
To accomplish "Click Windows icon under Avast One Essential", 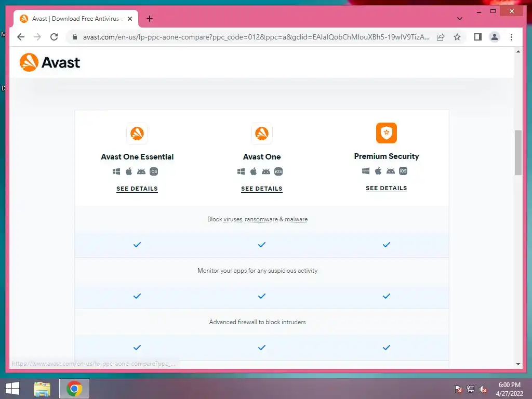I will (116, 171).
